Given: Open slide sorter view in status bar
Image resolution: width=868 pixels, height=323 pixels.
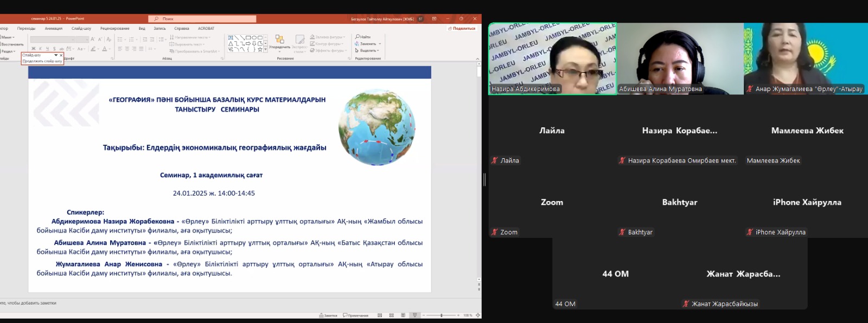Looking at the screenshot, I should coord(391,315).
